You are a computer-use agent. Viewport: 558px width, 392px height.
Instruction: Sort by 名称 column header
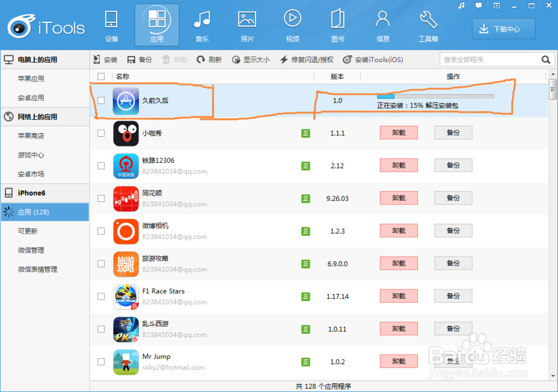122,76
